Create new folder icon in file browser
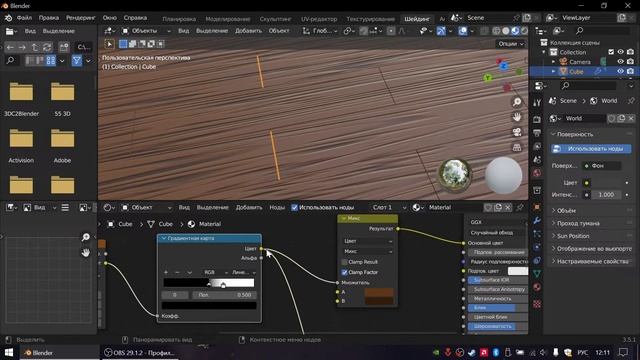This screenshot has width=640, height=360. coord(64,47)
